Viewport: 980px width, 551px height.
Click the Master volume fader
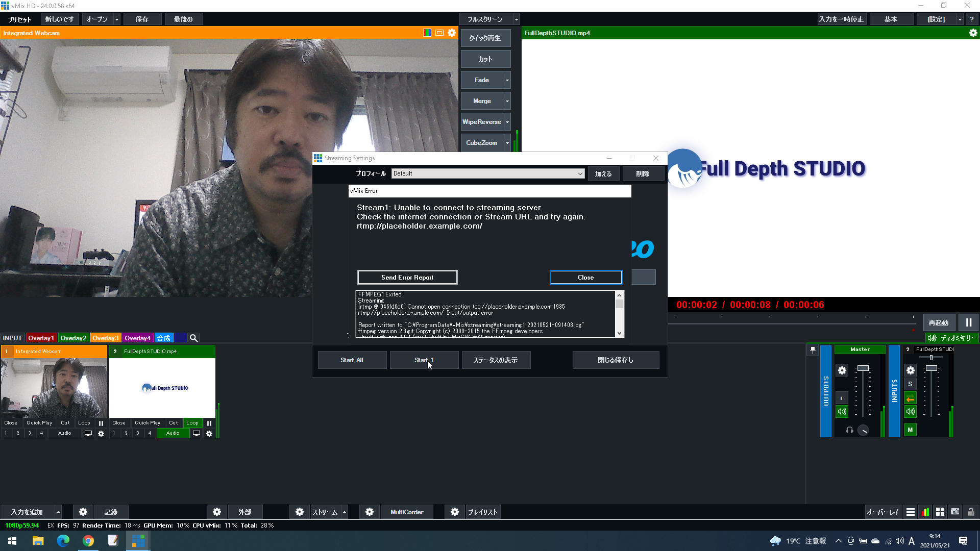(x=863, y=368)
